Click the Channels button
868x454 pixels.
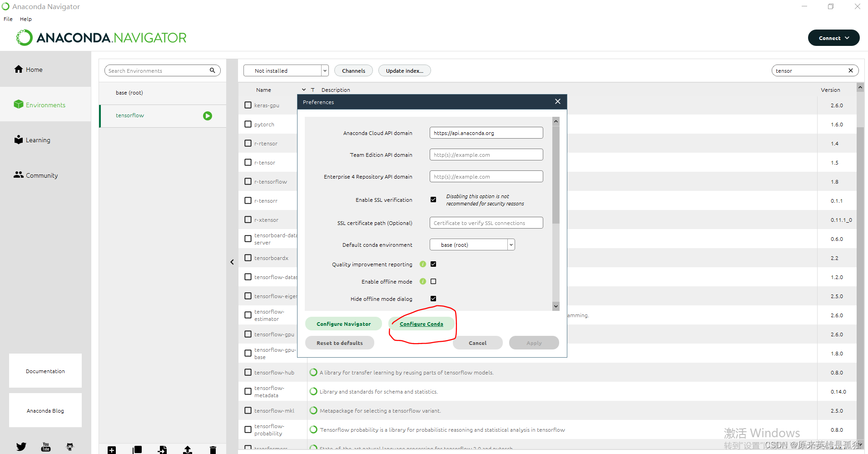click(x=353, y=70)
